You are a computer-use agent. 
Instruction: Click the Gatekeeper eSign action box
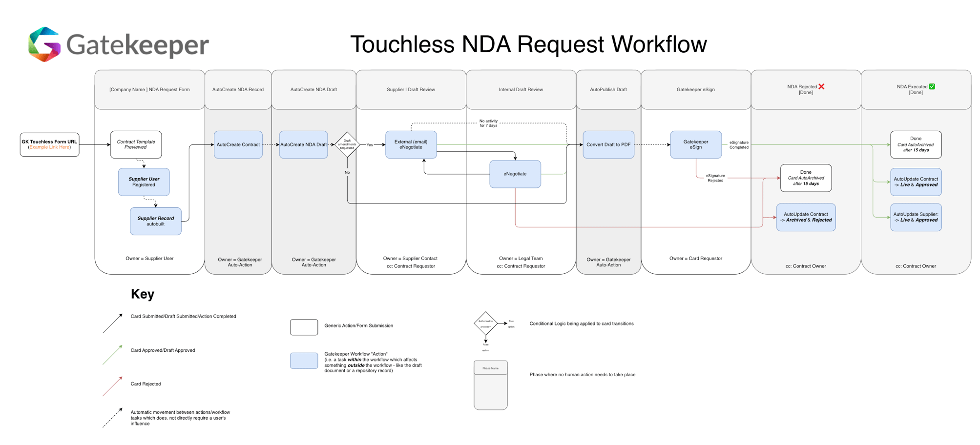pos(696,144)
